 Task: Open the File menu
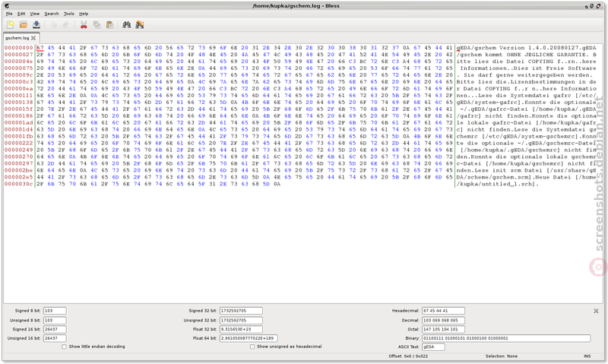click(x=9, y=14)
